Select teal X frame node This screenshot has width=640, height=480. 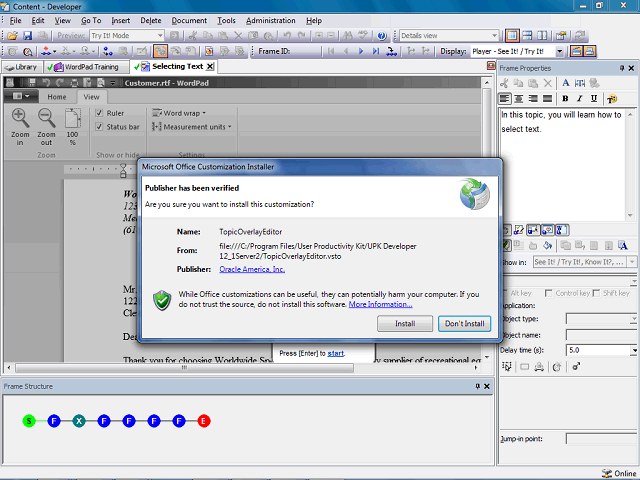point(79,421)
